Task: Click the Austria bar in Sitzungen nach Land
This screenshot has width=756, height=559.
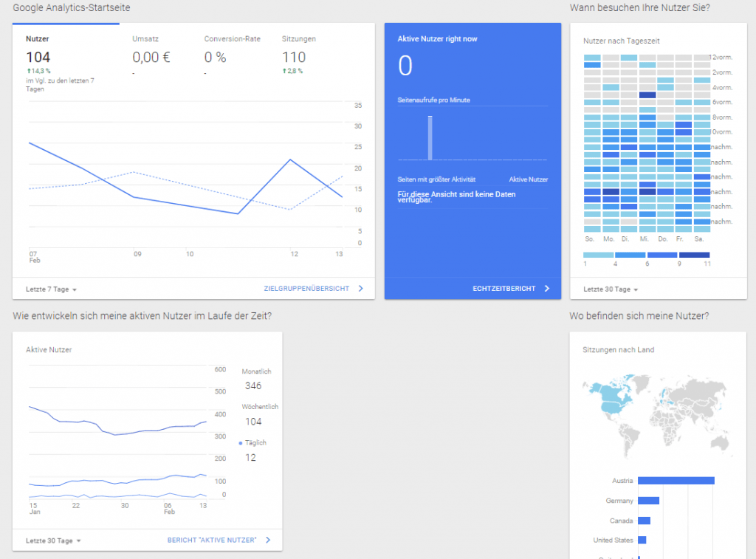Action: (x=676, y=481)
